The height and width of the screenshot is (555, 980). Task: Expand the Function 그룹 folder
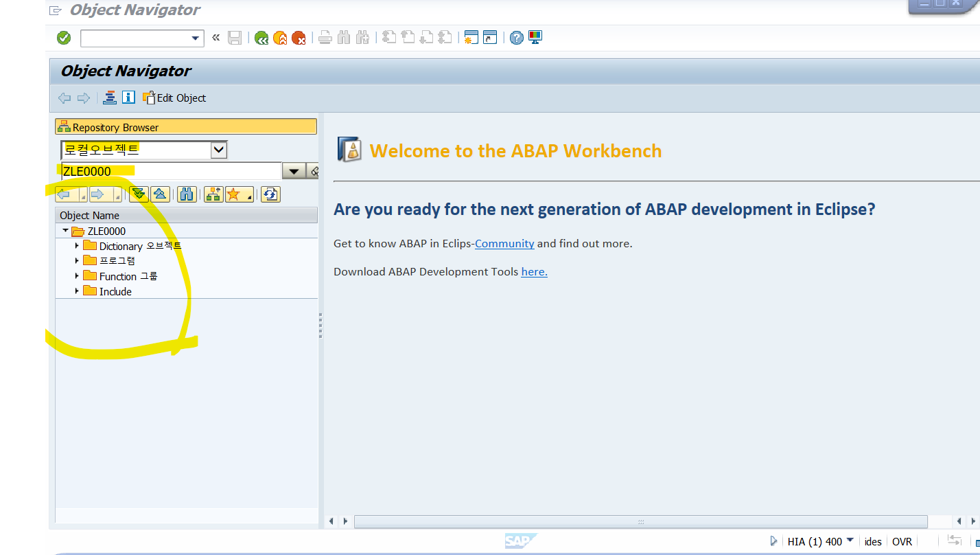pos(77,276)
